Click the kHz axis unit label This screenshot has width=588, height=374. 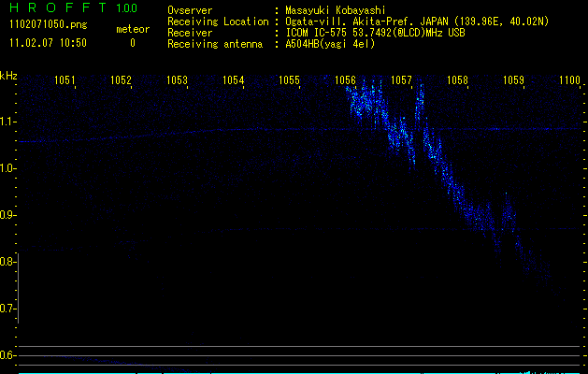tap(8, 76)
